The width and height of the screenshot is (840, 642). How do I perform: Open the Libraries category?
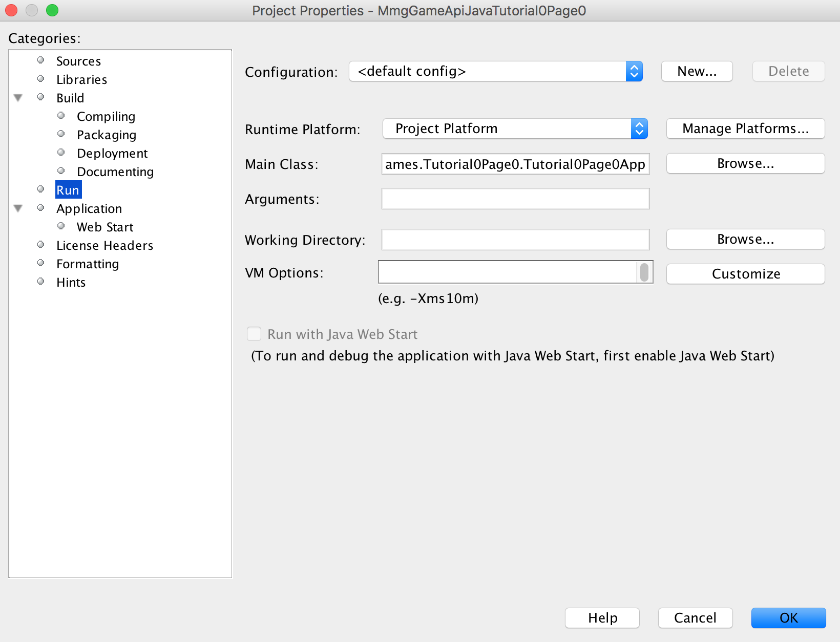click(x=81, y=80)
